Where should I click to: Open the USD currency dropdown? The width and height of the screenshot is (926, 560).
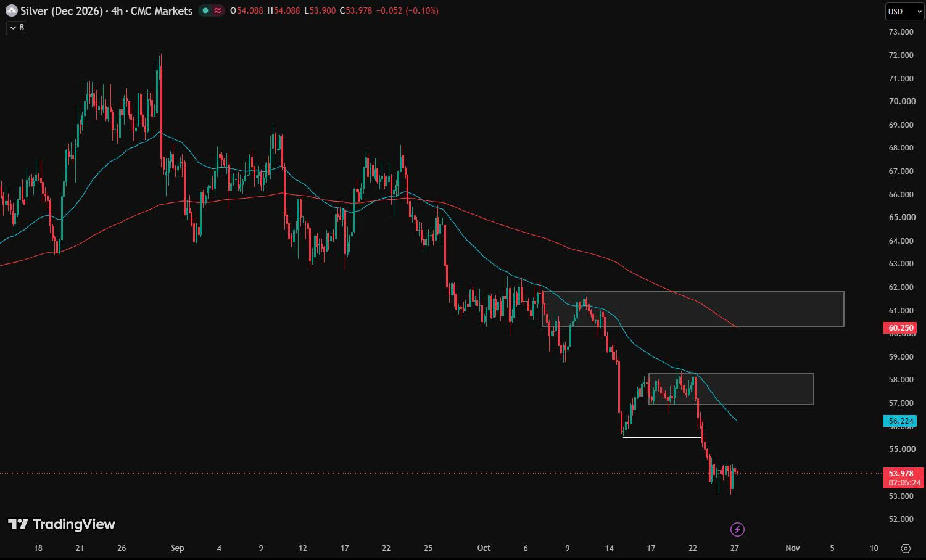tap(905, 11)
